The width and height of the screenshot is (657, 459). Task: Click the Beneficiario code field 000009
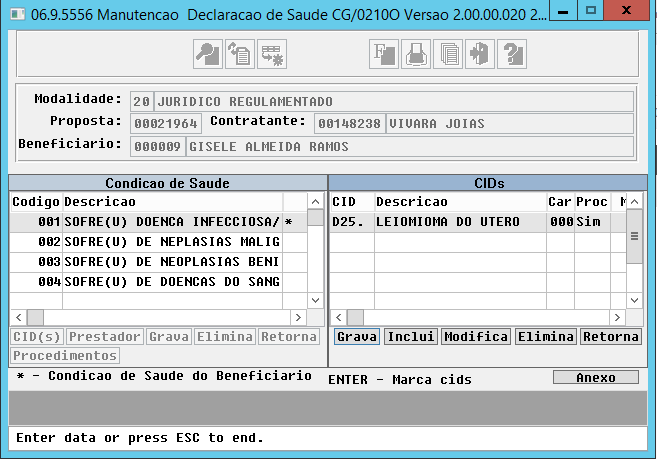tap(158, 147)
